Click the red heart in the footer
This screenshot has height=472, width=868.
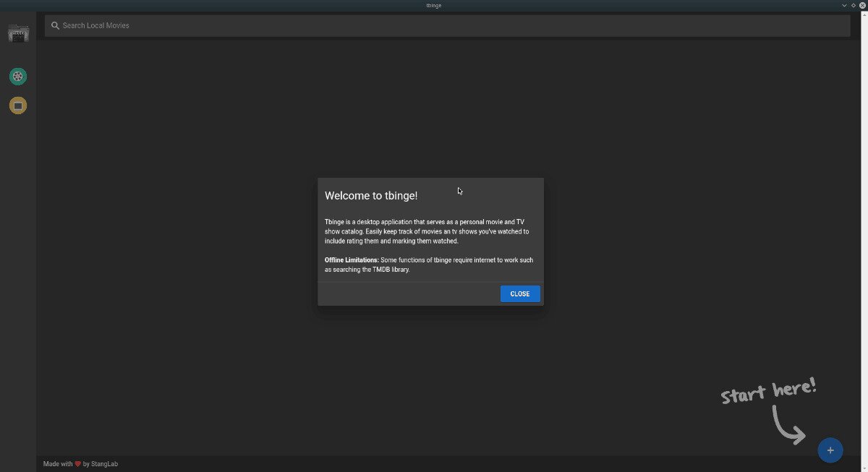coord(78,464)
